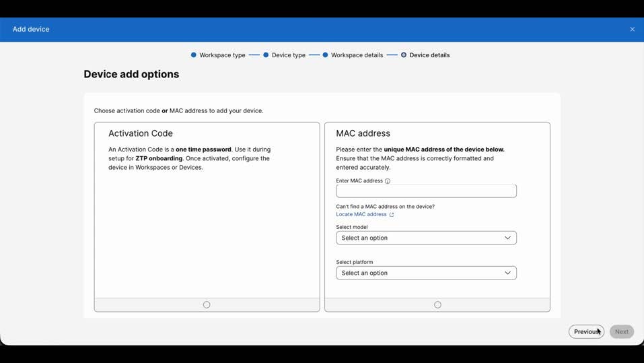Close the Add device dialog
Image resolution: width=644 pixels, height=363 pixels.
[x=632, y=29]
